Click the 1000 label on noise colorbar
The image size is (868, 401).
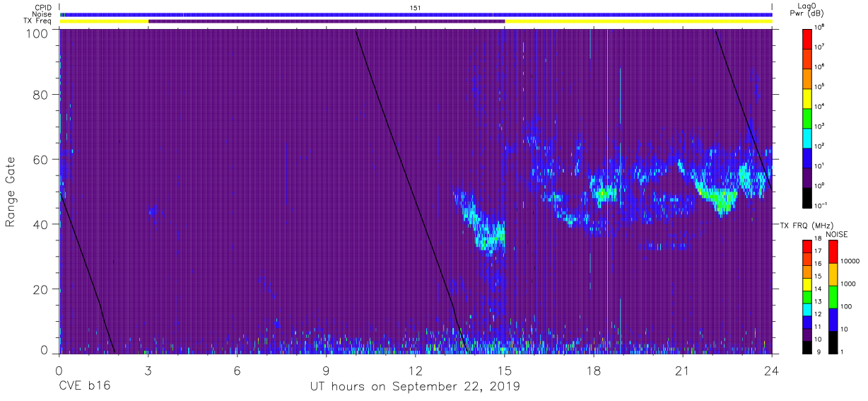(x=849, y=283)
